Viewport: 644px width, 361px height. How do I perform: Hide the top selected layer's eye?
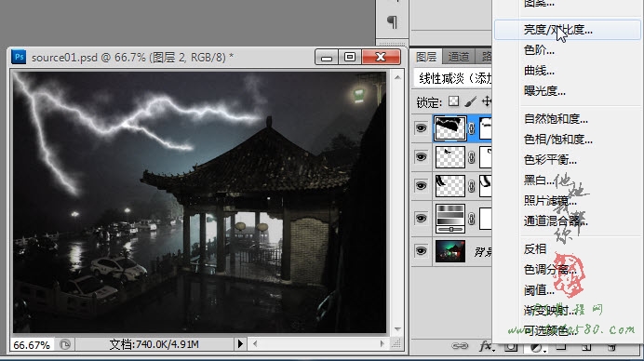click(421, 128)
